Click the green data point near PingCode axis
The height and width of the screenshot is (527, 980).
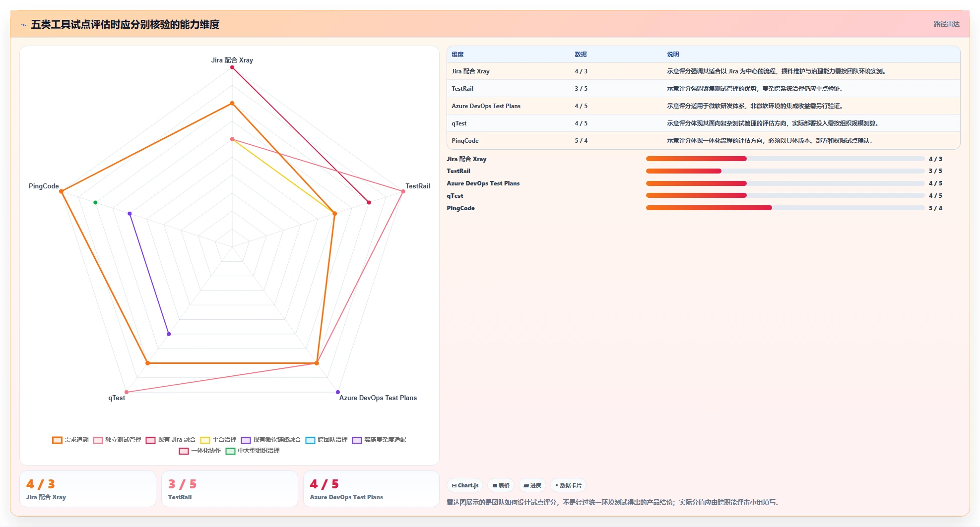point(95,202)
